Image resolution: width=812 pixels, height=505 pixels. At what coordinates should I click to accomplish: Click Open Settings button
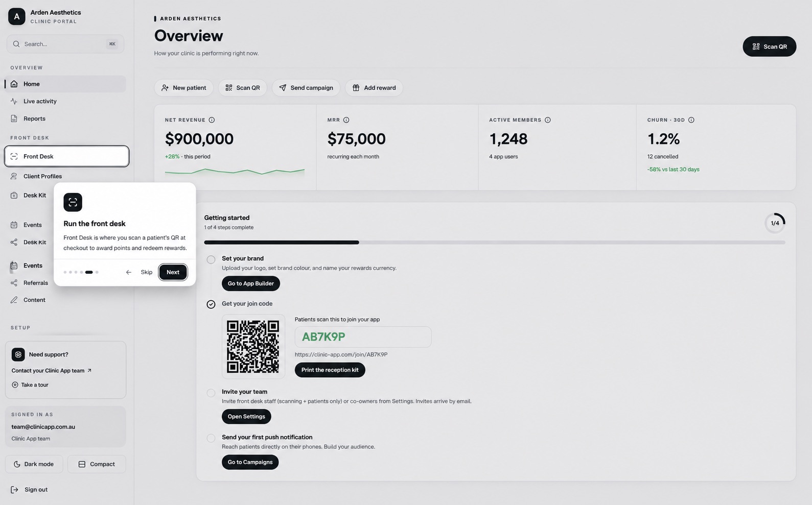246,417
